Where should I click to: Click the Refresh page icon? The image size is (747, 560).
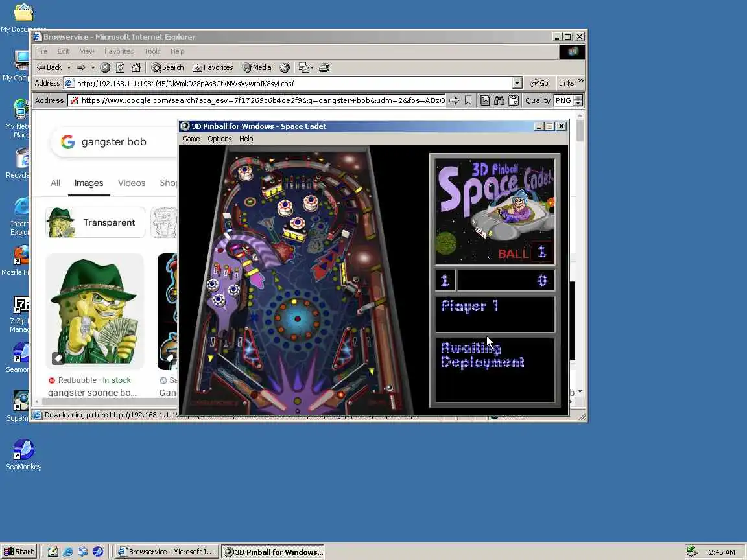pos(121,67)
